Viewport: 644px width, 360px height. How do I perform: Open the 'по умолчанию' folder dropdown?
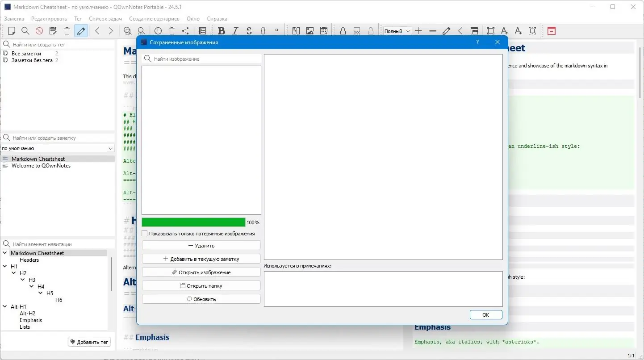(x=58, y=148)
